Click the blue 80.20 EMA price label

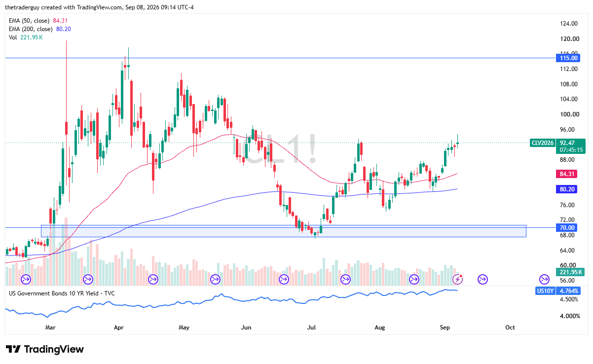(566, 189)
